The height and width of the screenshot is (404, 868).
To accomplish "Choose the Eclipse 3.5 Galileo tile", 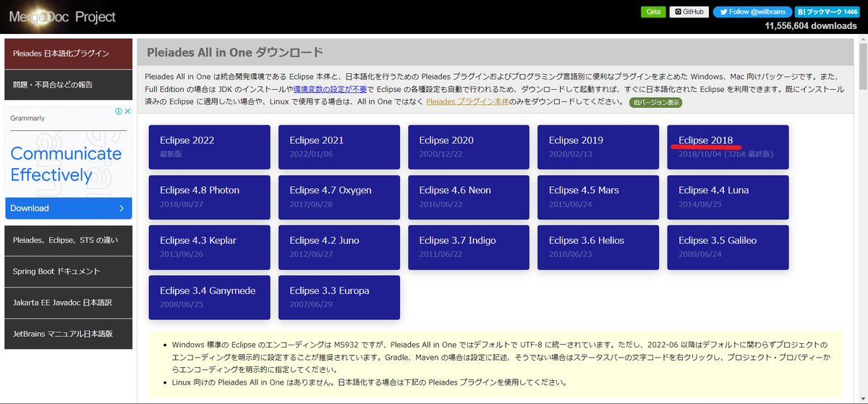I will click(x=728, y=247).
